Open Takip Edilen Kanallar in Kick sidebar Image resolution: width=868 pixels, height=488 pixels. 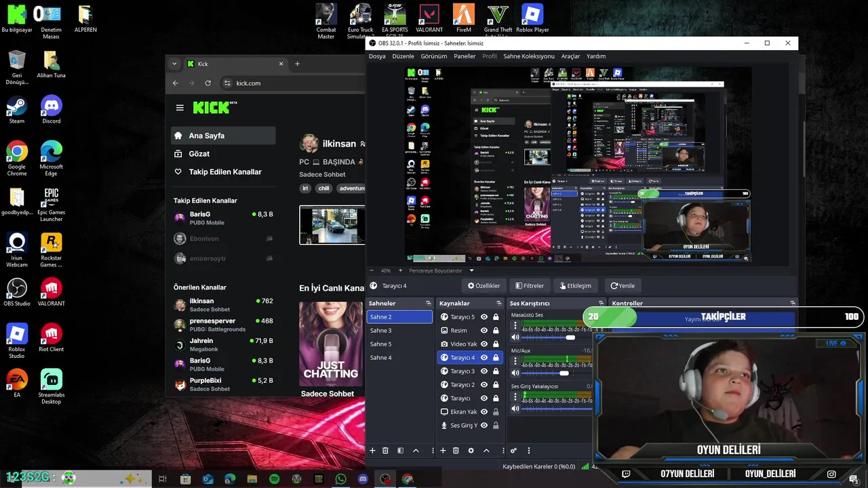coord(223,171)
